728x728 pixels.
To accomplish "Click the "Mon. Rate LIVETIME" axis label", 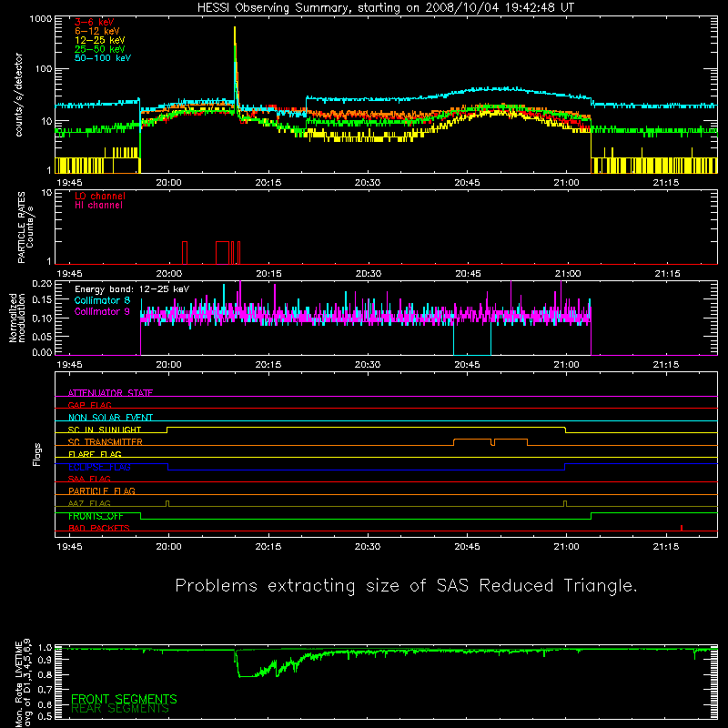I will click(18, 683).
